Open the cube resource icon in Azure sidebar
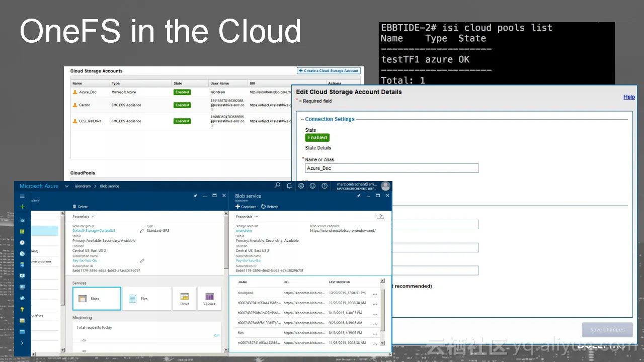 pos(22,220)
